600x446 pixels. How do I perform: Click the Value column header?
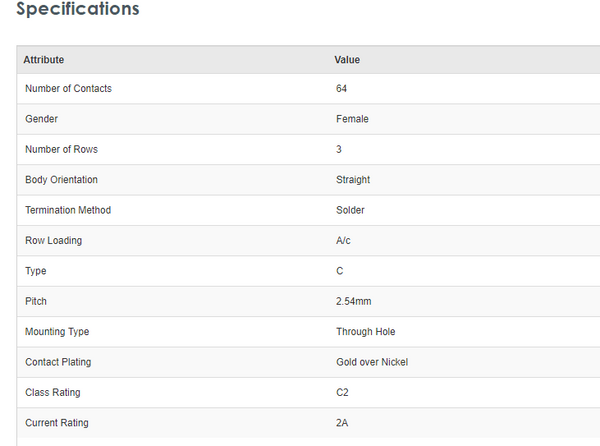tap(347, 60)
